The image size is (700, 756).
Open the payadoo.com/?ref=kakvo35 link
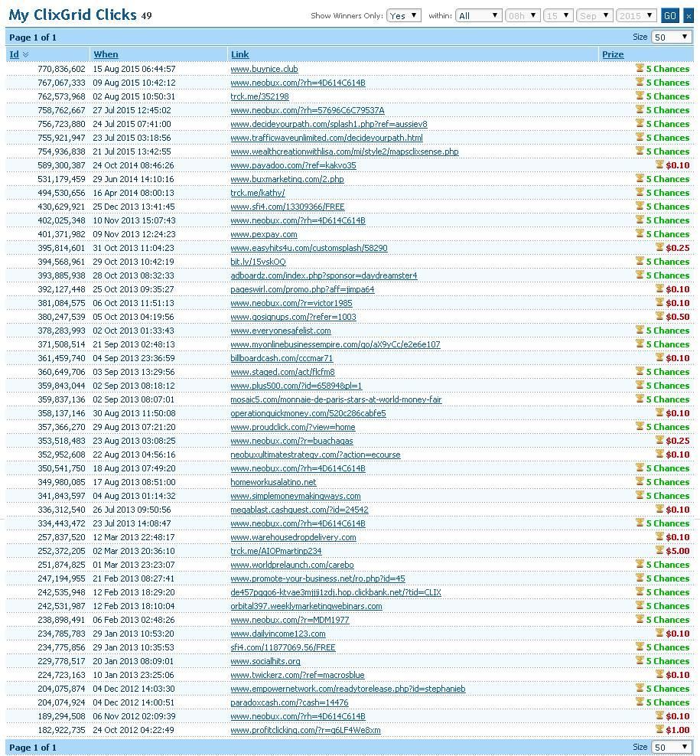point(293,165)
